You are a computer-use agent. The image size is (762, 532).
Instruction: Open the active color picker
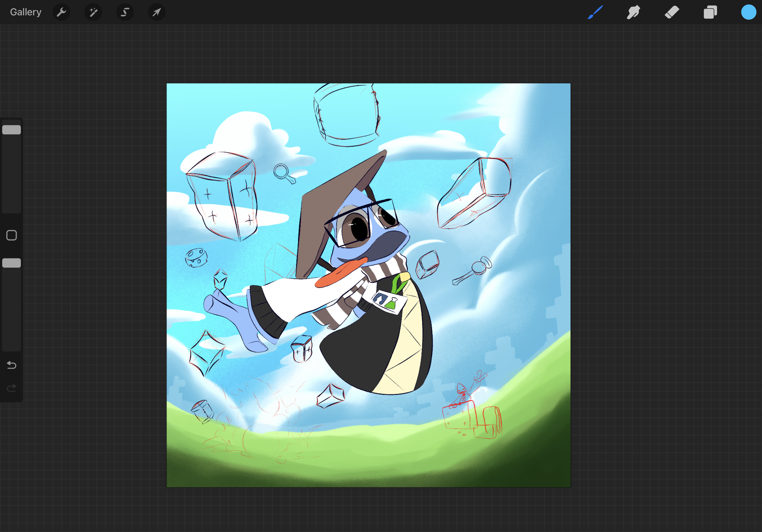click(748, 12)
